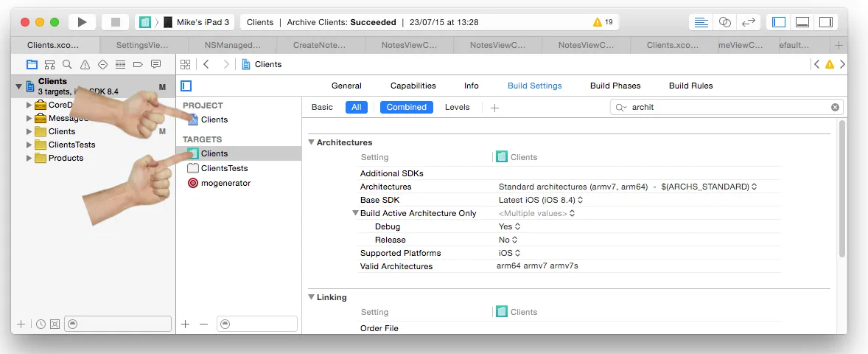The width and height of the screenshot is (868, 354).
Task: Jump to previous issue arrow
Action: point(816,64)
